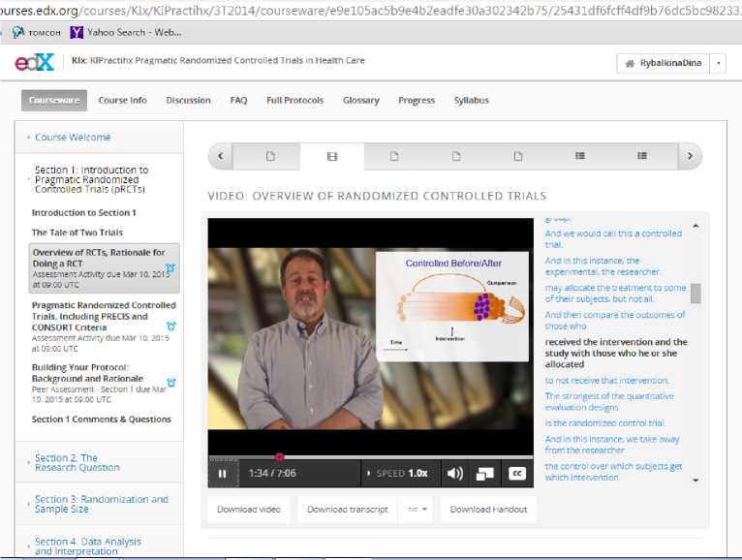Pause the video playback
The width and height of the screenshot is (742, 560).
point(222,474)
